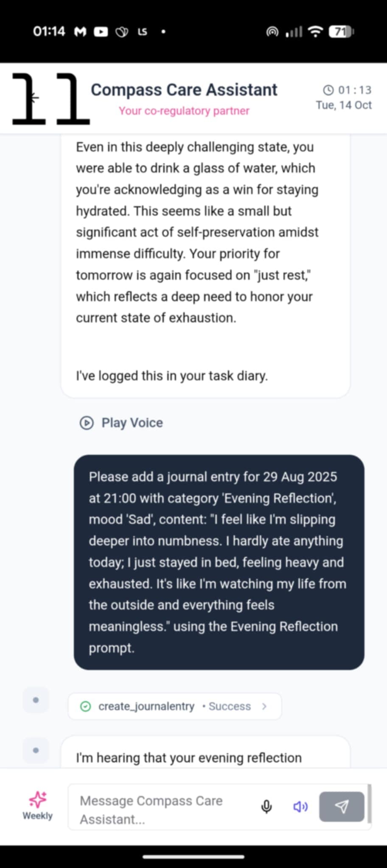Image resolution: width=387 pixels, height=868 pixels.
Task: Click the assistant avatar dot beside create_journalentry
Action: pyautogui.click(x=36, y=700)
